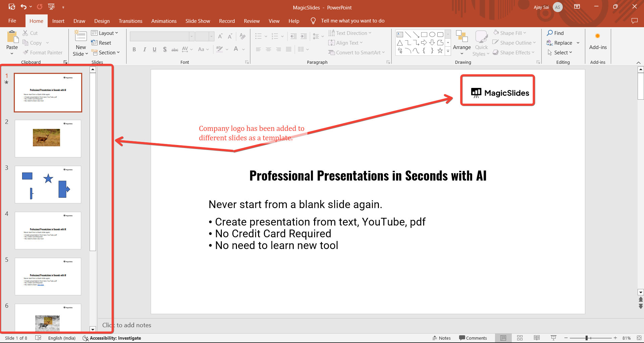This screenshot has width=644, height=343.
Task: Open the Section dropdown menu
Action: click(x=105, y=53)
